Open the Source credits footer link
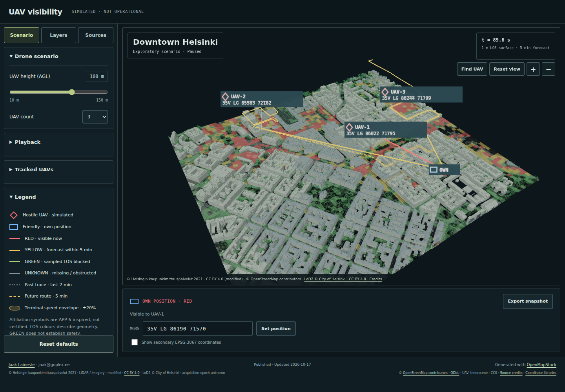565x392 pixels. [511, 373]
